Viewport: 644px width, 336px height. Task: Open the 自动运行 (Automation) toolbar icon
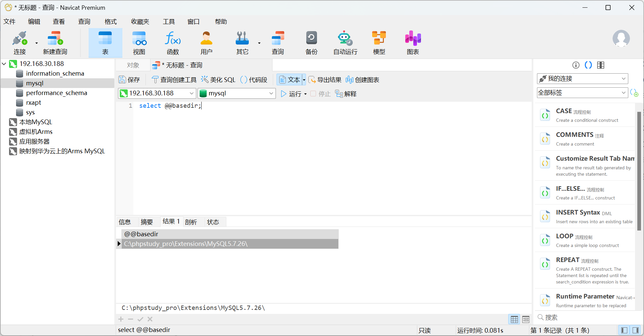[x=345, y=43]
